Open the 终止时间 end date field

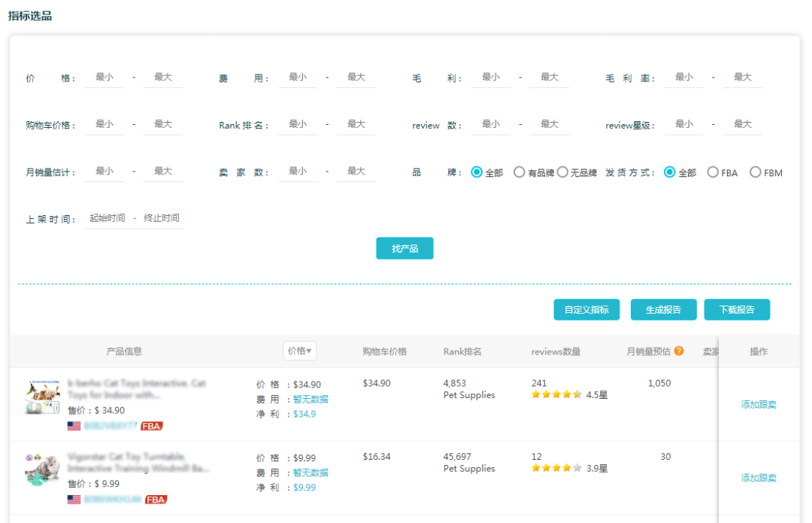[x=162, y=218]
